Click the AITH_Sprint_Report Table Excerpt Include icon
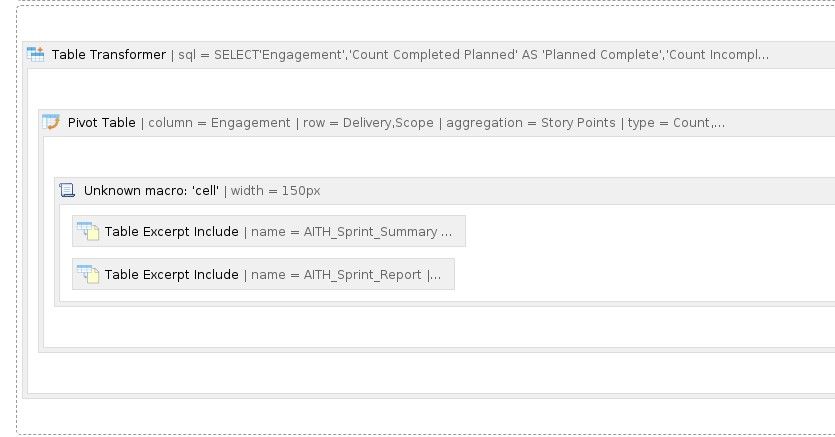Image resolution: width=835 pixels, height=437 pixels. 88,275
